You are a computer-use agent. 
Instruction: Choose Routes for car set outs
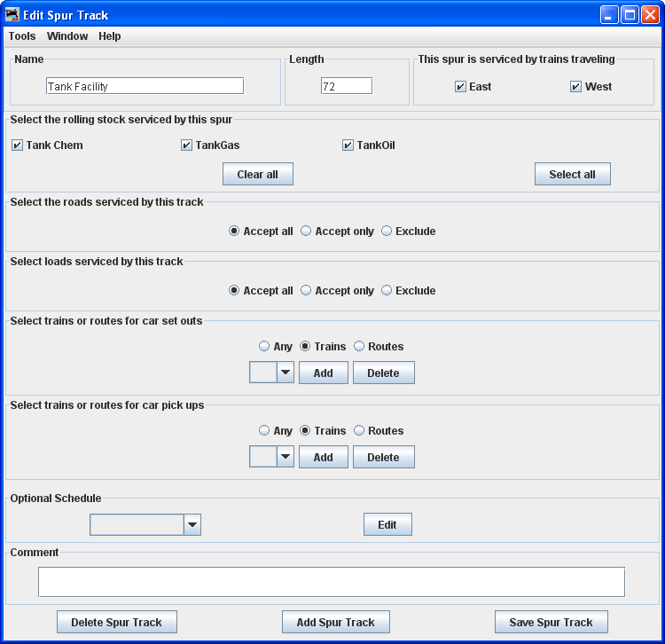pyautogui.click(x=359, y=347)
